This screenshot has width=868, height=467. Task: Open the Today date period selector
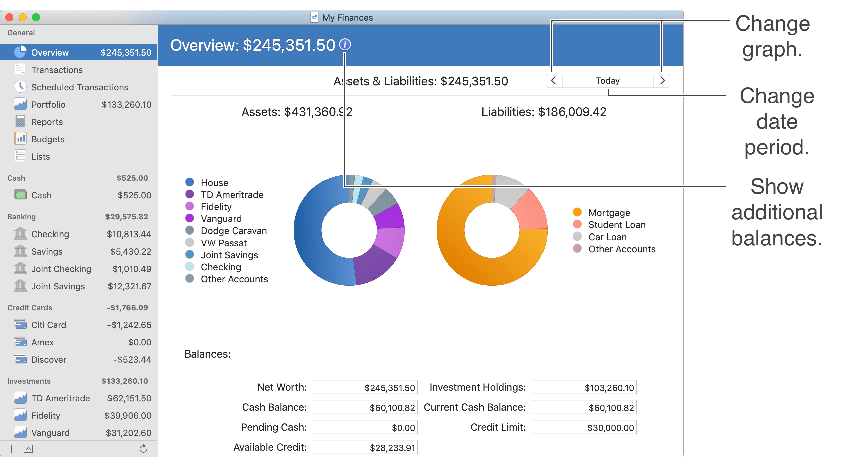[607, 81]
